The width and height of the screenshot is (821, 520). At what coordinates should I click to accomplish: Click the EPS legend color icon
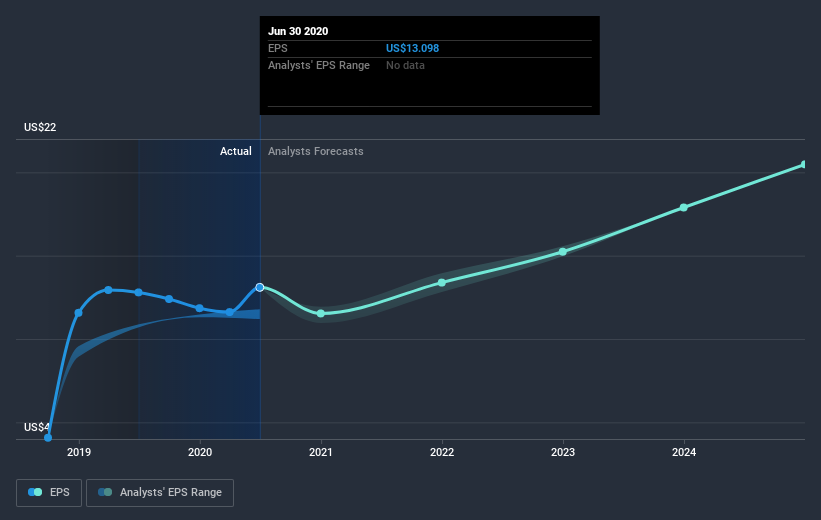[35, 492]
